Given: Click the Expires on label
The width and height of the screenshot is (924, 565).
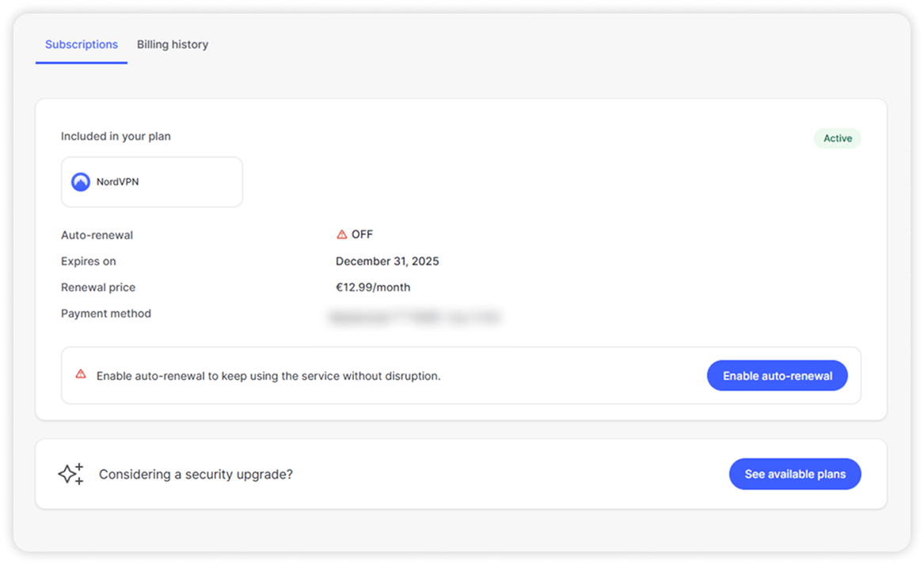Looking at the screenshot, I should click(89, 261).
